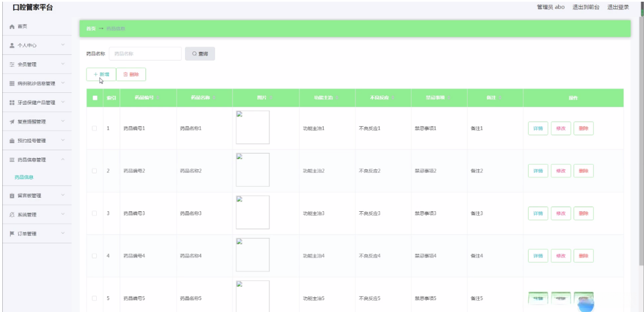The image size is (644, 312).
Task: Click the grid icon for 病例就诊信息管理
Action: pos(12,83)
